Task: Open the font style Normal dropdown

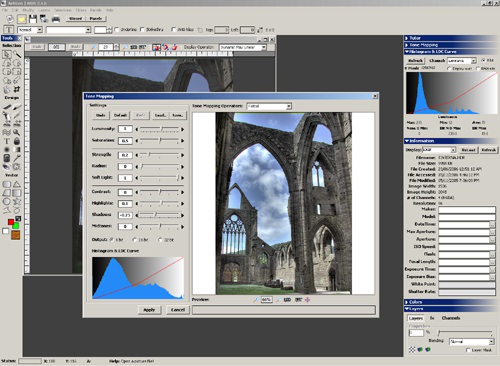Action: 30,30
